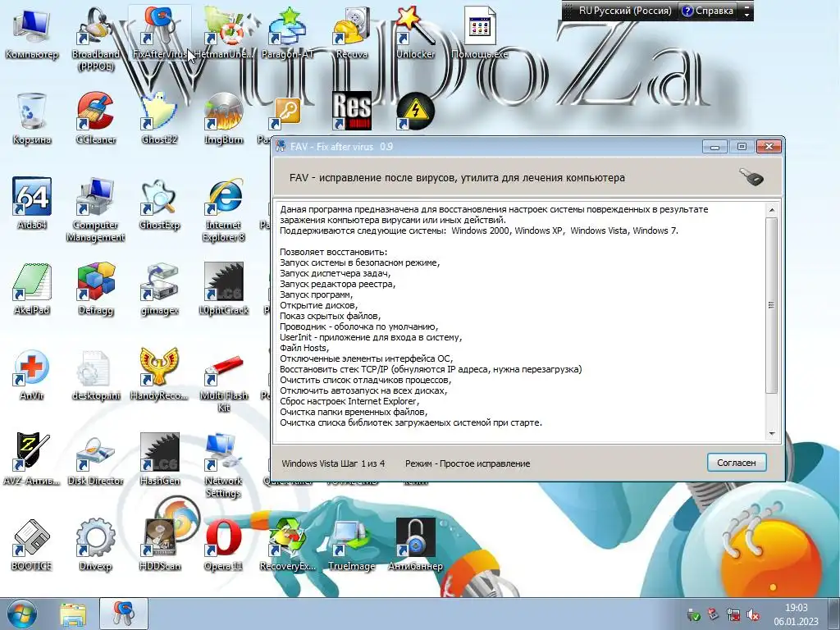Click 'Запуск диспетчера задач' text line
The height and width of the screenshot is (630, 840).
pos(336,273)
